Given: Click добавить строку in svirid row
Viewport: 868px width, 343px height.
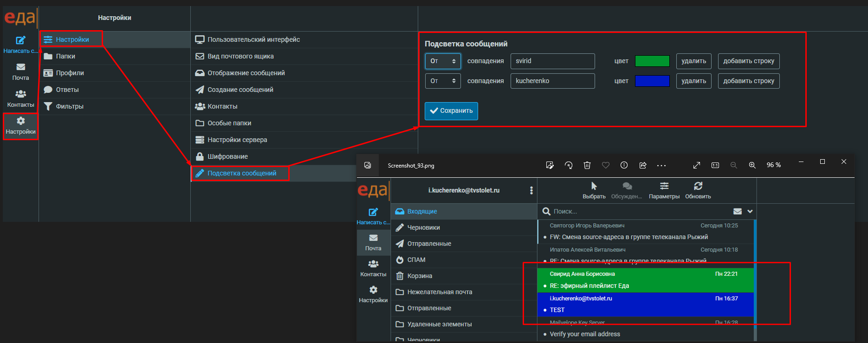Looking at the screenshot, I should pos(749,61).
